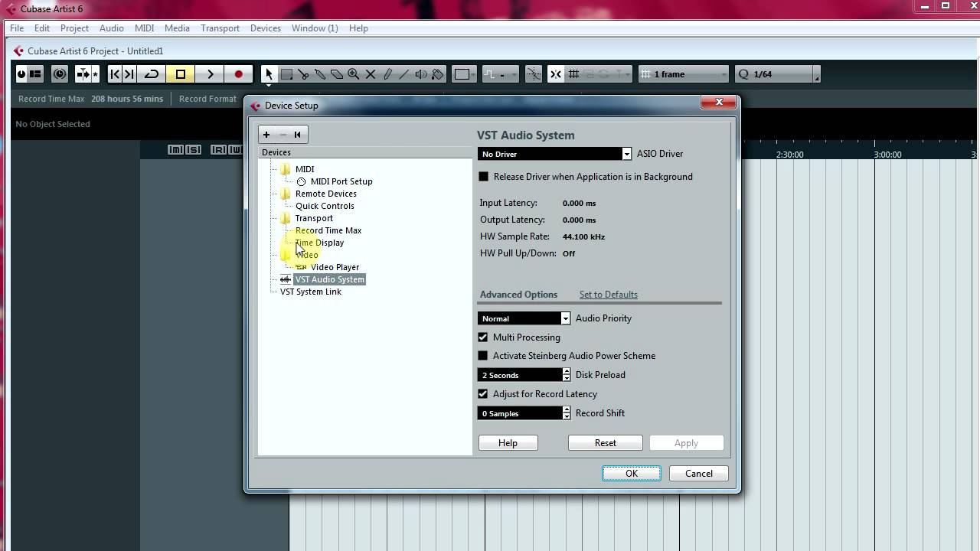The height and width of the screenshot is (551, 980).
Task: Select the Remote Devices folder
Action: pyautogui.click(x=326, y=194)
